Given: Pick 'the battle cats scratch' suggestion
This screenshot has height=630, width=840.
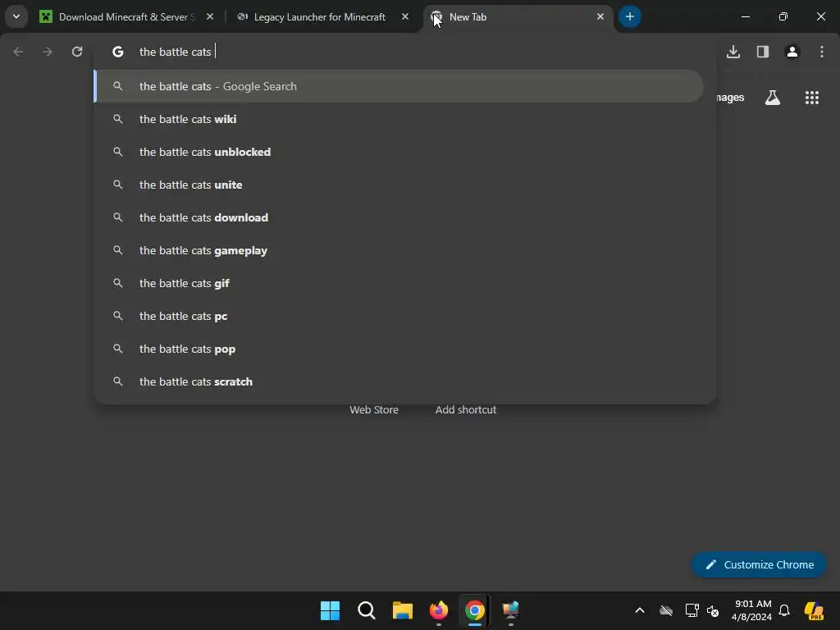Looking at the screenshot, I should (399, 381).
